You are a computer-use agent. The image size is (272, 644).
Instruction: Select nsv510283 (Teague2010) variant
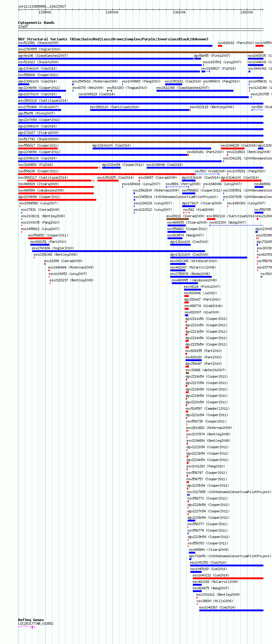click(x=127, y=88)
